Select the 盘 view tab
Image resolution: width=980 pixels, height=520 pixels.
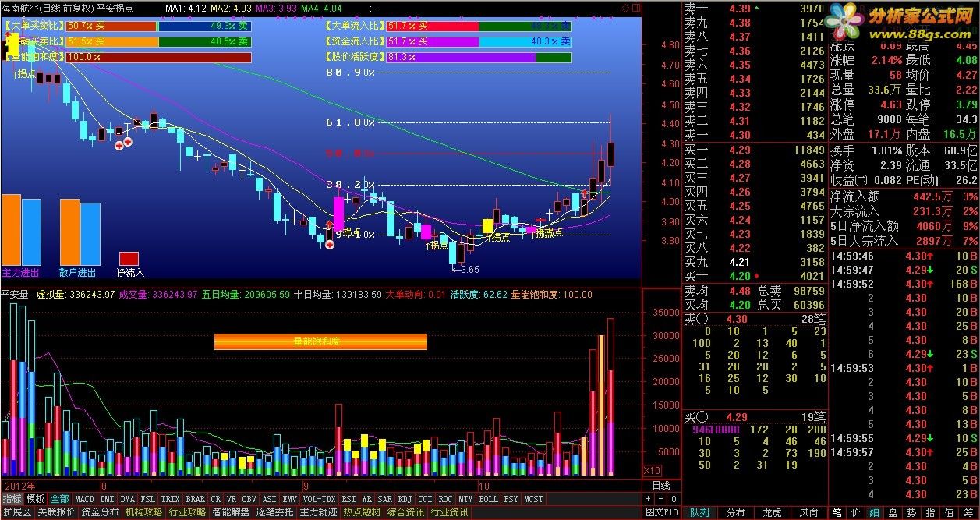(x=892, y=513)
